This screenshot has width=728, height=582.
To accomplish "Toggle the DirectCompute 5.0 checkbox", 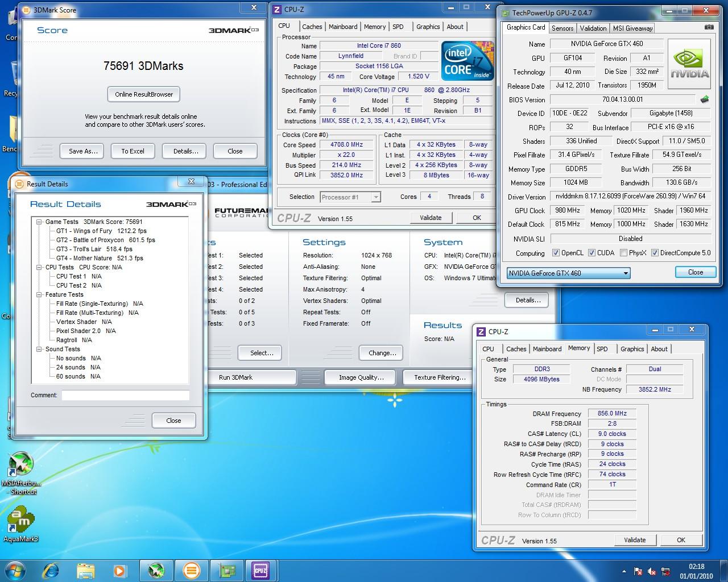I will (655, 253).
